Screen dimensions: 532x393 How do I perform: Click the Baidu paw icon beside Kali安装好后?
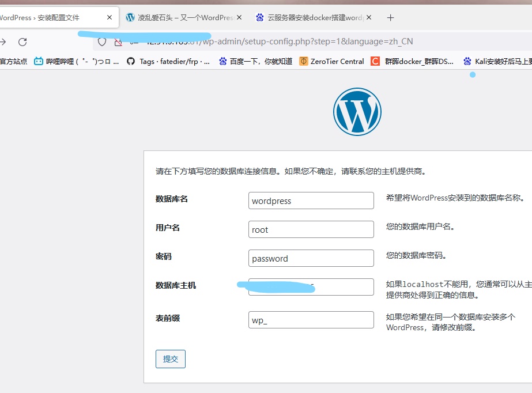467,62
